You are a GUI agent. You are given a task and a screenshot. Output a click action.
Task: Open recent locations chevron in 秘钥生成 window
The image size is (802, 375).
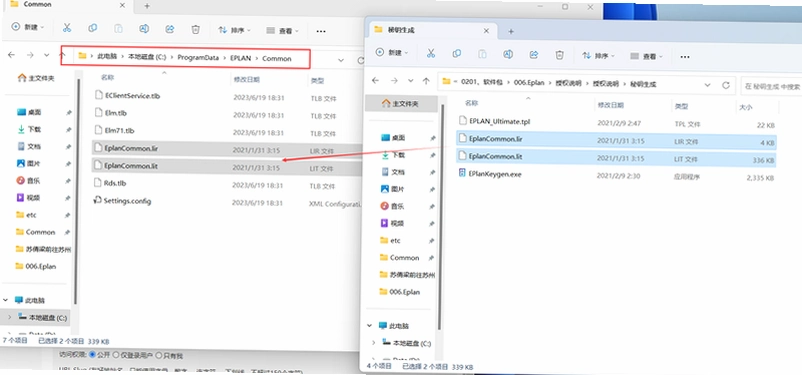pos(410,81)
